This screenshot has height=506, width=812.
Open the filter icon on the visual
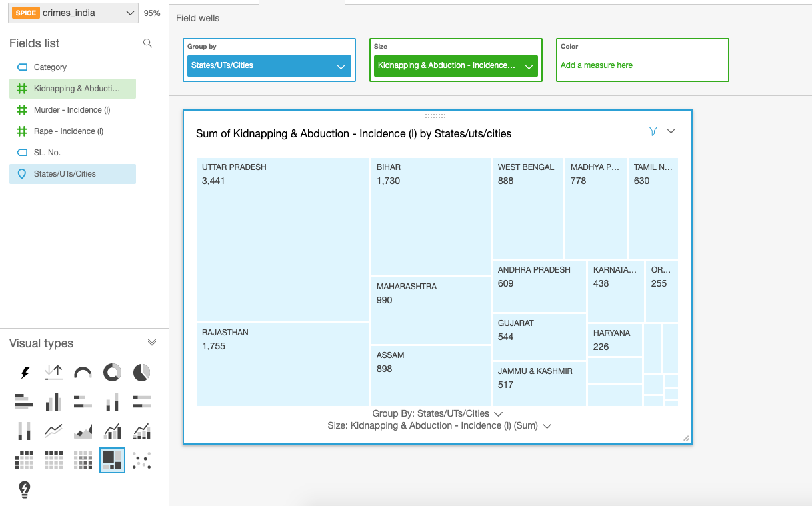click(x=653, y=131)
